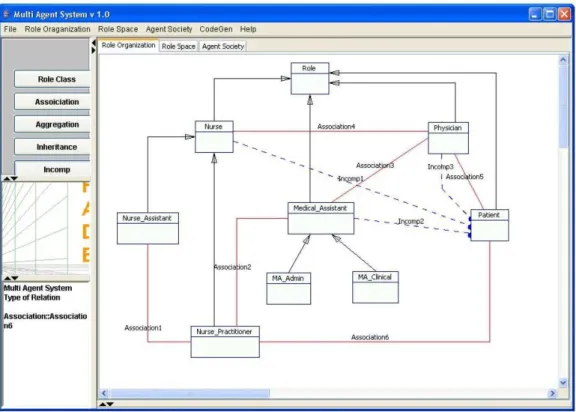Click the horizontal scrollbar thumb
This screenshot has height=412, width=576.
point(190,393)
